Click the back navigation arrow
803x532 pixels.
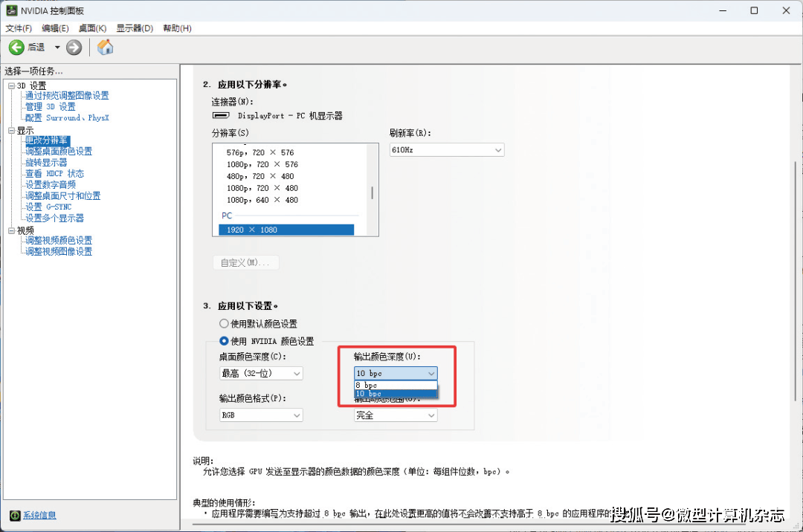[16, 47]
